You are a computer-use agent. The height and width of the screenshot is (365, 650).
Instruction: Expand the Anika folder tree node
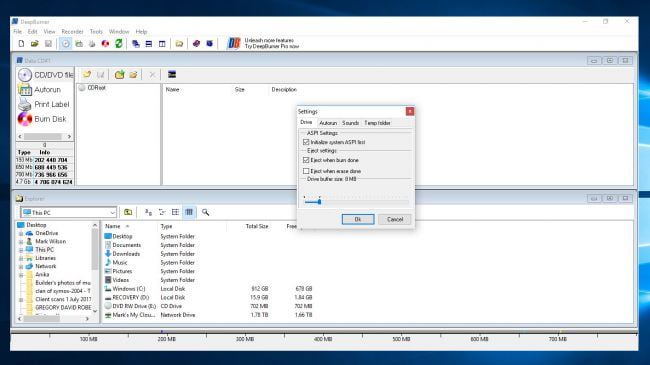tap(21, 275)
